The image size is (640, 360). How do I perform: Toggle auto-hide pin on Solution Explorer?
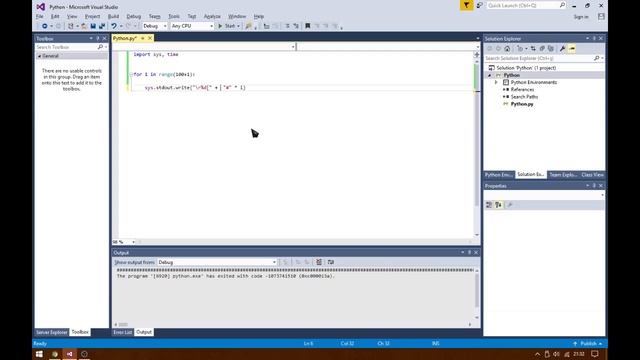594,38
